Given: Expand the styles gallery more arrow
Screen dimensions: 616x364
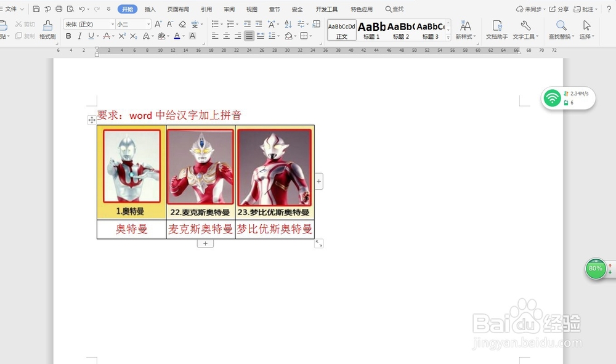Looking at the screenshot, I should point(448,38).
